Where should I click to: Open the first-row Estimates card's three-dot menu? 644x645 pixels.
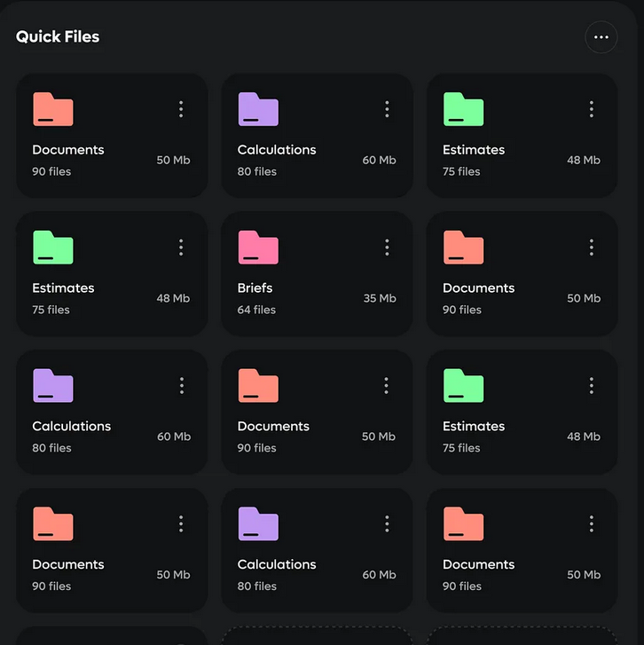point(592,109)
